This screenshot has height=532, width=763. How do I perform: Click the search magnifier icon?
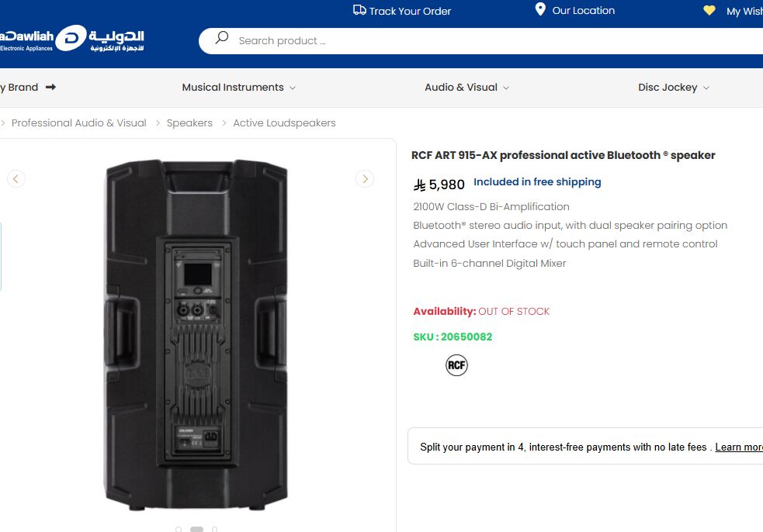tap(222, 38)
